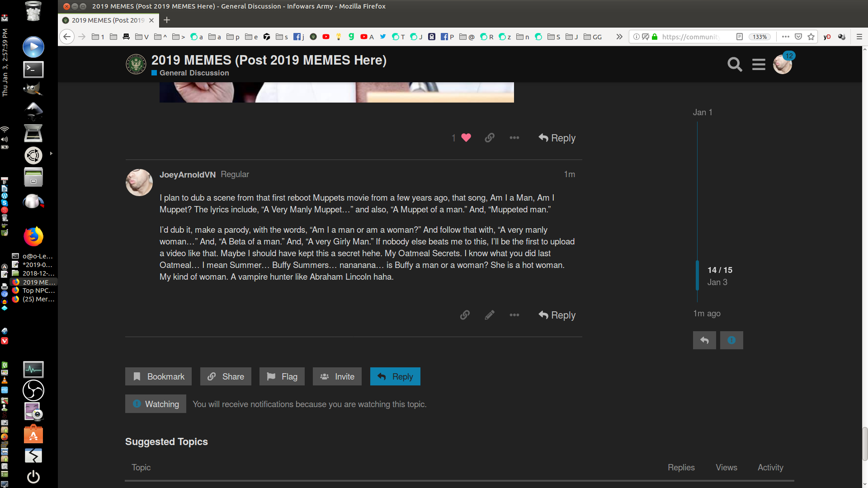Like the first post heart icon
This screenshot has width=868, height=488.
click(x=466, y=138)
